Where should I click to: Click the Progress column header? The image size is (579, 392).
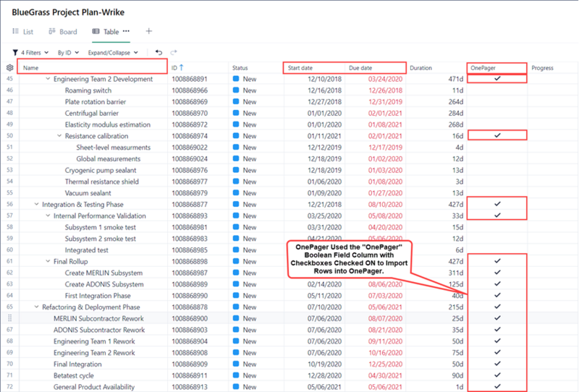[x=542, y=68]
